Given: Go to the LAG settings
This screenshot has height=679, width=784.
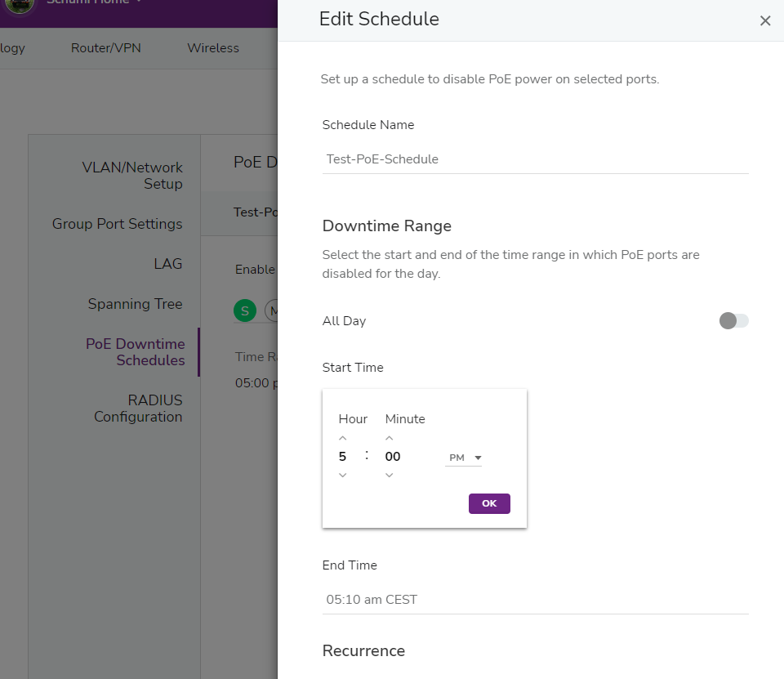Looking at the screenshot, I should tap(168, 264).
